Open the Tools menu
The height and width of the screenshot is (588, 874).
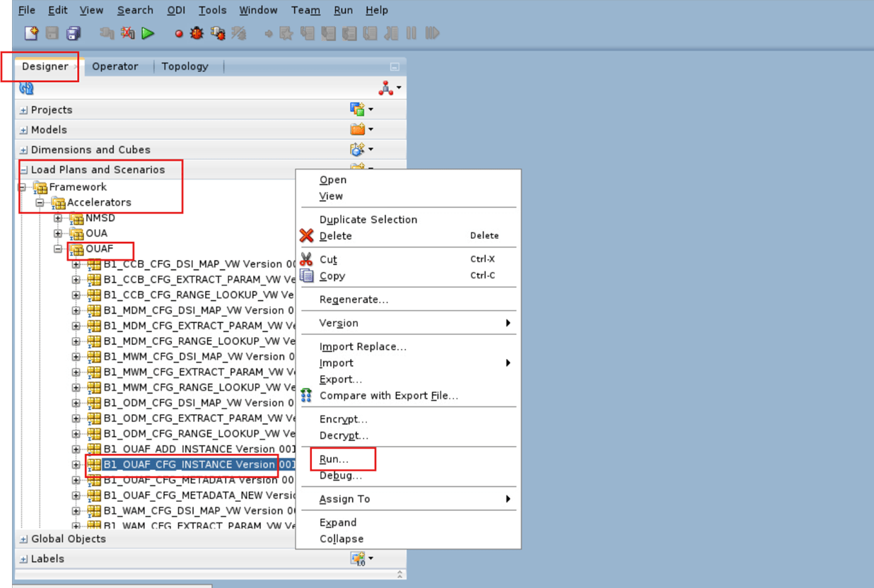coord(212,10)
